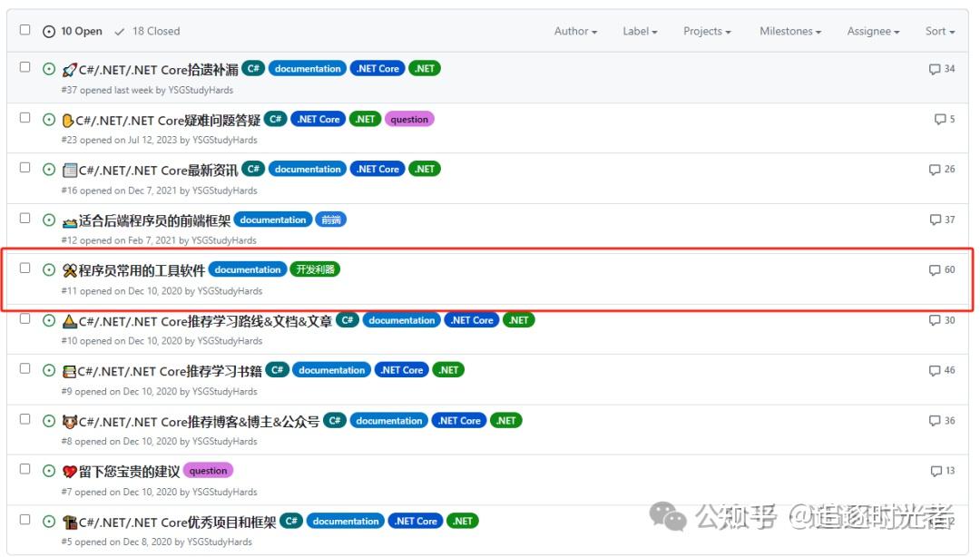
Task: Select checkbox for issue #7 留下您宝贵的建议
Action: click(25, 470)
